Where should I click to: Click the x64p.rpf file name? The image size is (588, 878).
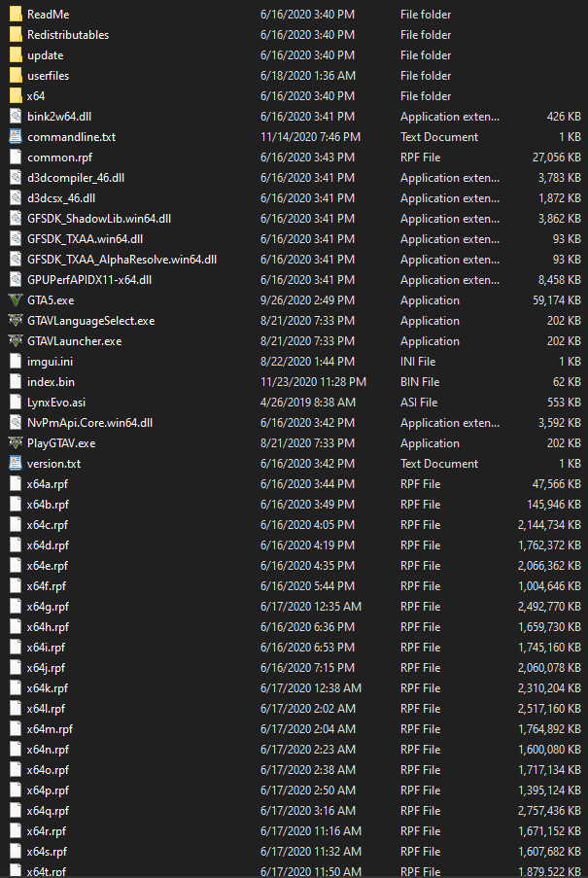49,790
